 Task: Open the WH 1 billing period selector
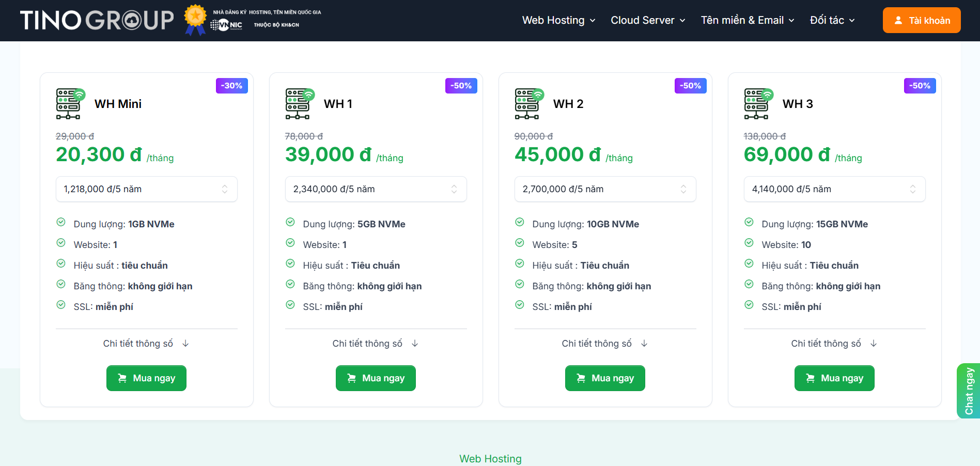(376, 189)
